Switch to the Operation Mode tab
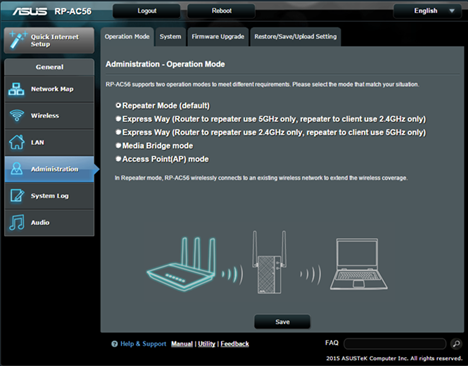The image size is (468, 366). pyautogui.click(x=127, y=37)
